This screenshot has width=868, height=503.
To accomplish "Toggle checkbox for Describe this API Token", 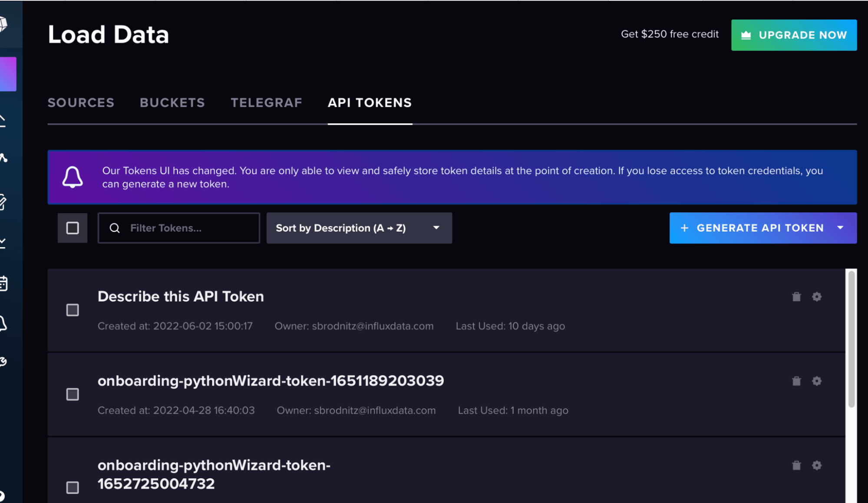I will [x=73, y=310].
